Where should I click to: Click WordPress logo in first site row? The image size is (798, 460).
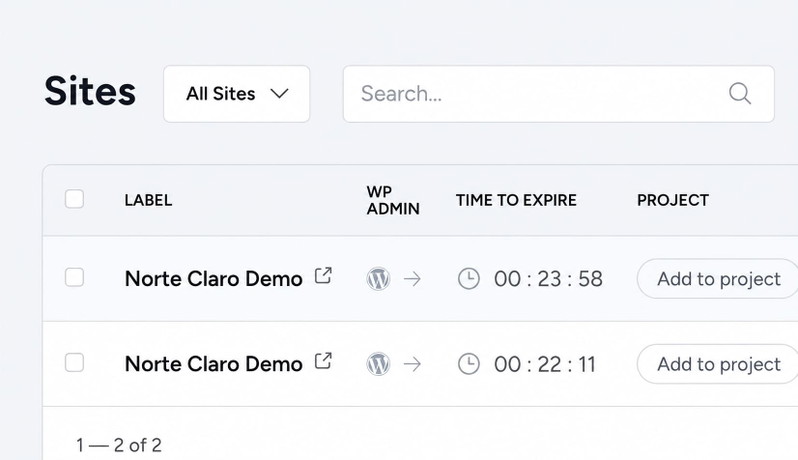click(378, 279)
